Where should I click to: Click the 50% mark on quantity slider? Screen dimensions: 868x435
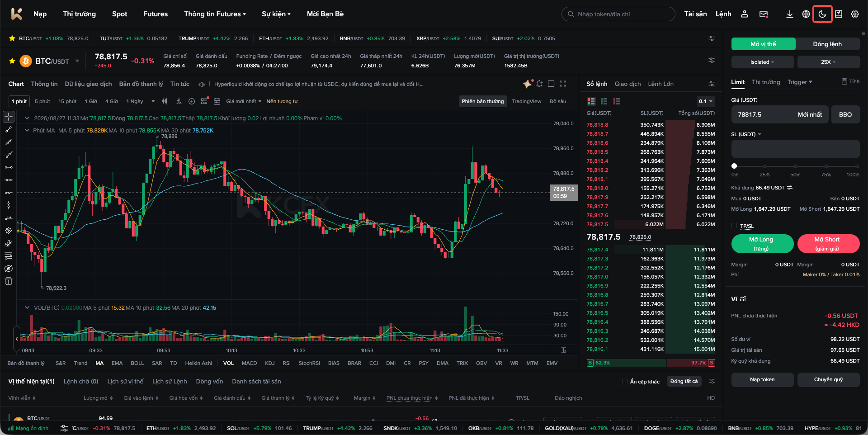[795, 166]
